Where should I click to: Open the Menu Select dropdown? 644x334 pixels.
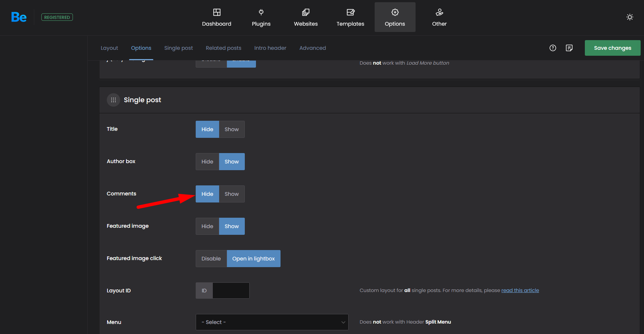point(272,322)
